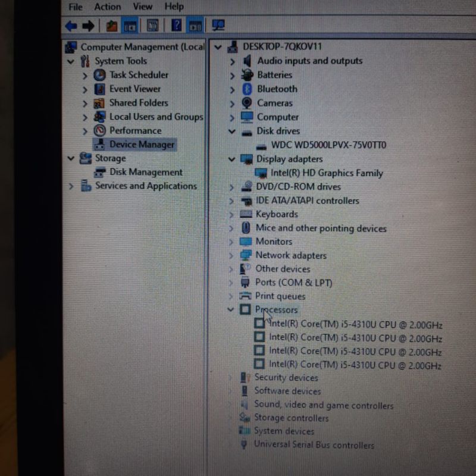Click the Cameras webcam icon
Viewport: 476px width, 476px height.
(x=247, y=103)
